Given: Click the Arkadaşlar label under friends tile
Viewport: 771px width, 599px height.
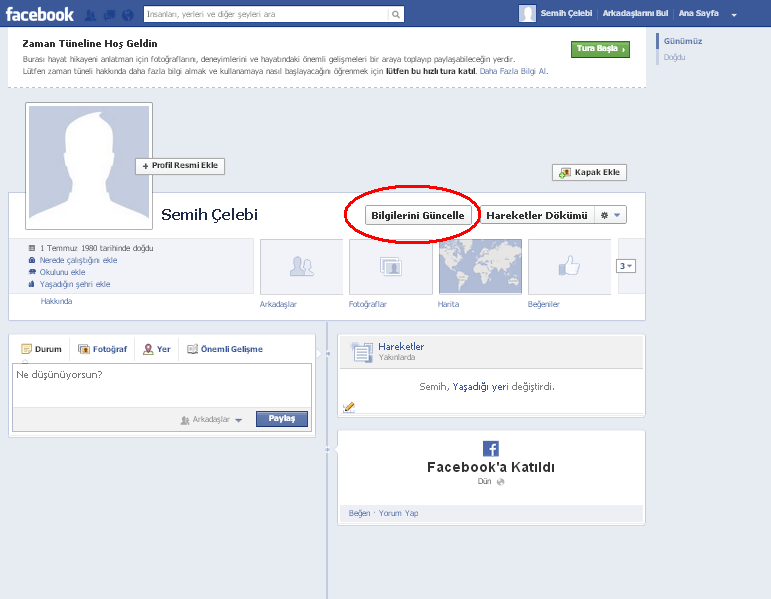Looking at the screenshot, I should tap(278, 304).
